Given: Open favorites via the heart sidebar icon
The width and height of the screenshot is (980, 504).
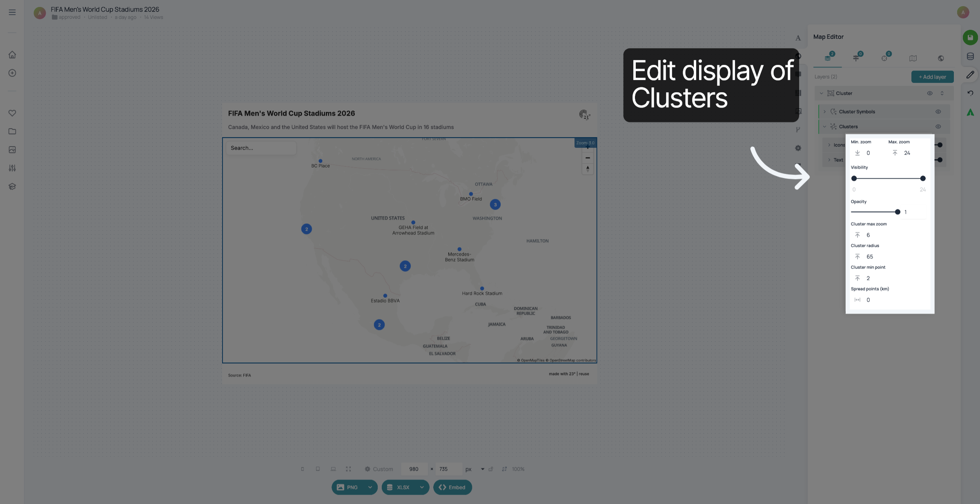Looking at the screenshot, I should 12,113.
